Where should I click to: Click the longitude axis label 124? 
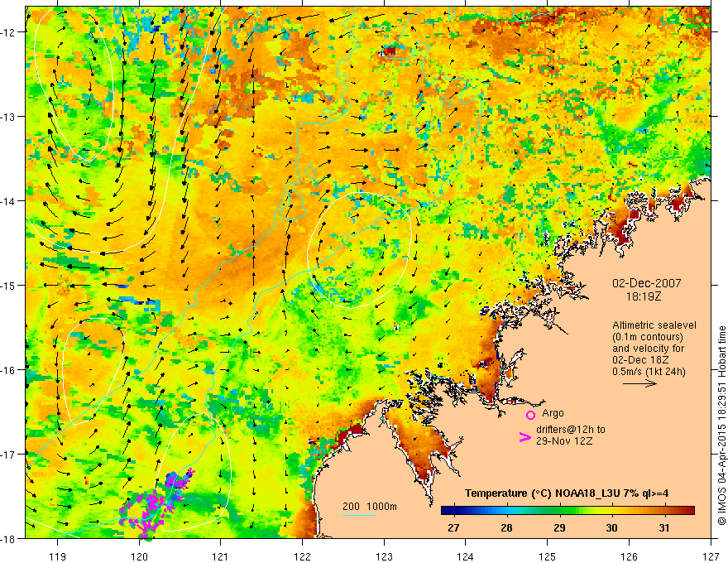click(466, 556)
